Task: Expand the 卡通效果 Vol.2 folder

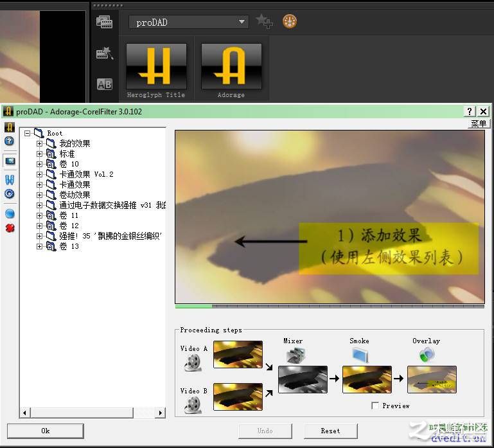Action: tap(39, 174)
